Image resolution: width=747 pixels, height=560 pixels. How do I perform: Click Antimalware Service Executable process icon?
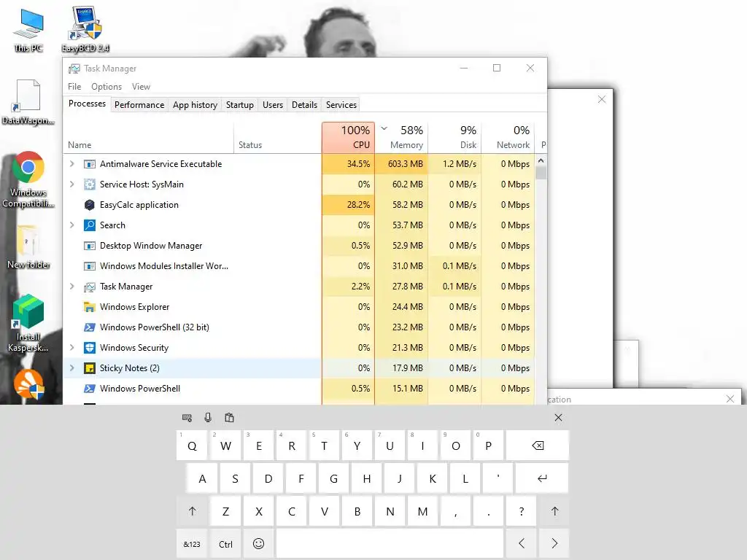(89, 164)
